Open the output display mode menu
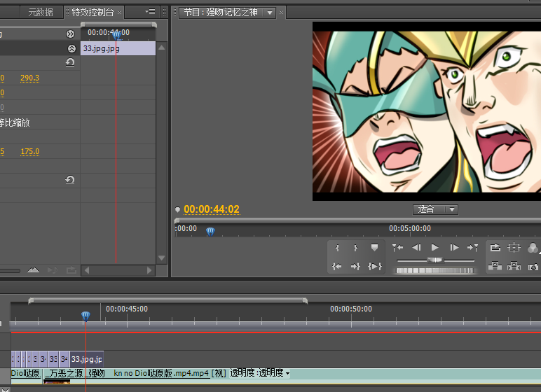Screen dimensions: 541x392 533,248
